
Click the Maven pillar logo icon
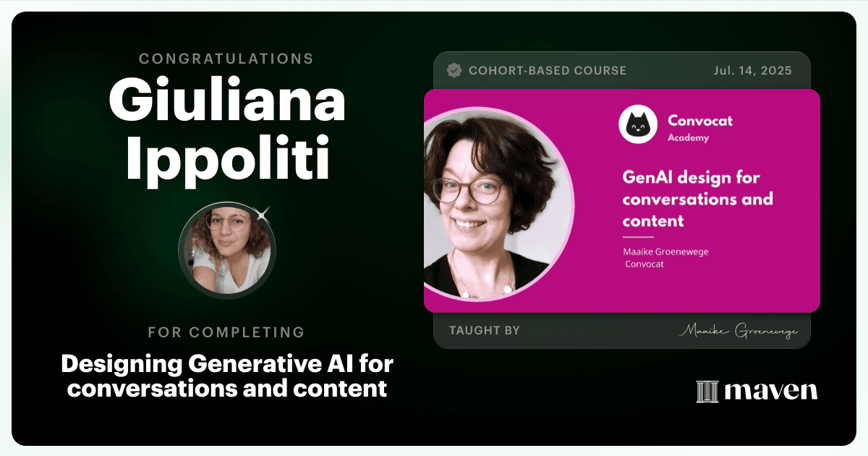pyautogui.click(x=706, y=392)
